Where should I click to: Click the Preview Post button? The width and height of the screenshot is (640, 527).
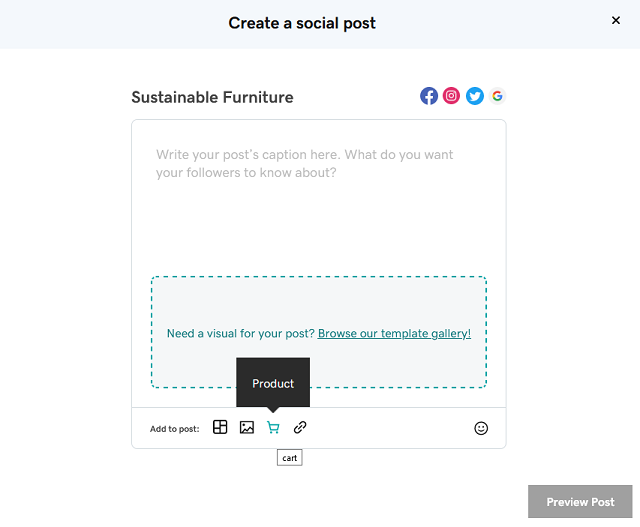(x=580, y=502)
